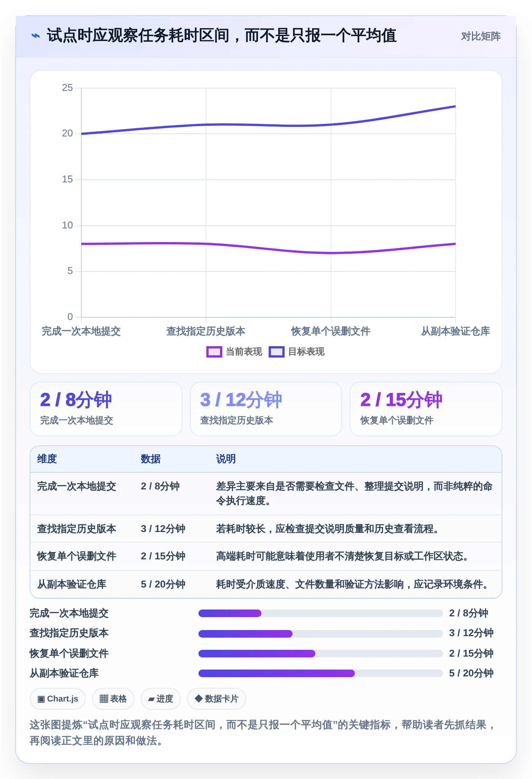The image size is (532, 779).
Task: Click chart x-axis label 从副本验证仓库
Action: pos(455,331)
